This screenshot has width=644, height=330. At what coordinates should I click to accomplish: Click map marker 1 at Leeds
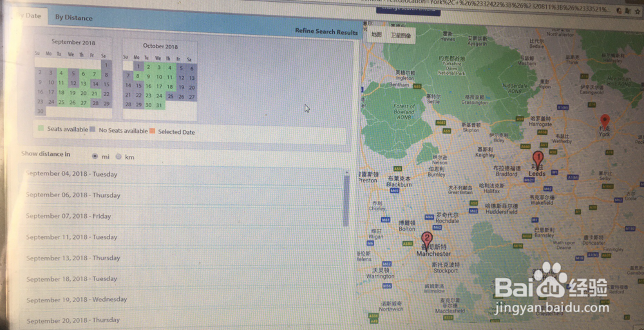click(x=538, y=159)
